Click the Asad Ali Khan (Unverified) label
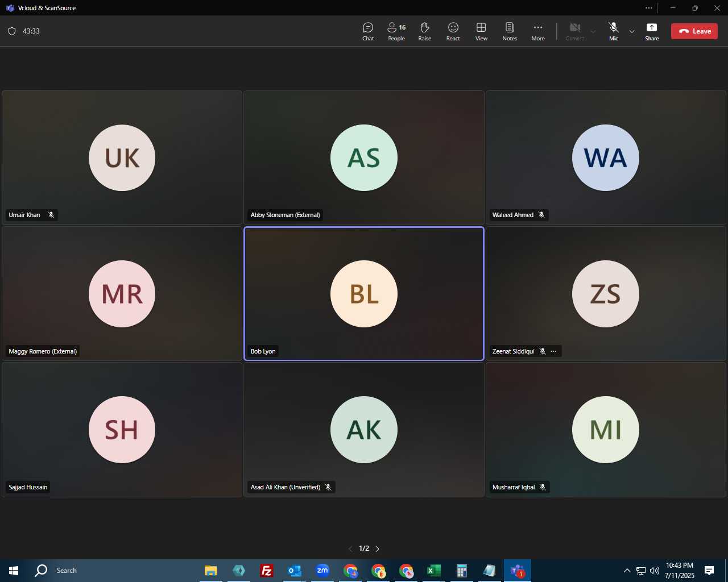The height and width of the screenshot is (582, 728). [286, 487]
